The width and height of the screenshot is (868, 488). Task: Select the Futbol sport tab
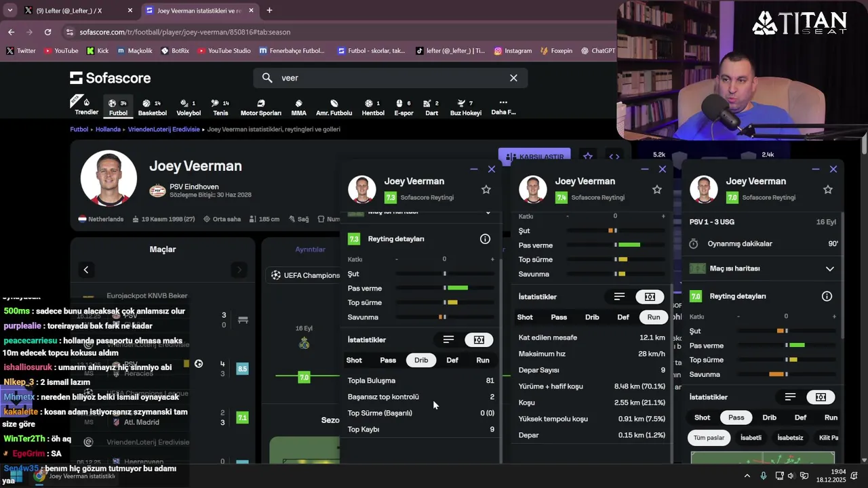[118, 107]
